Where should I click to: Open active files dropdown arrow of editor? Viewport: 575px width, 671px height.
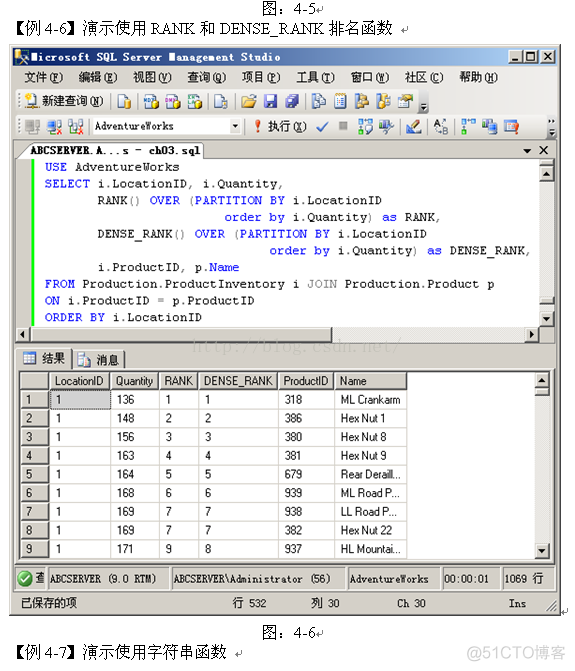point(527,151)
